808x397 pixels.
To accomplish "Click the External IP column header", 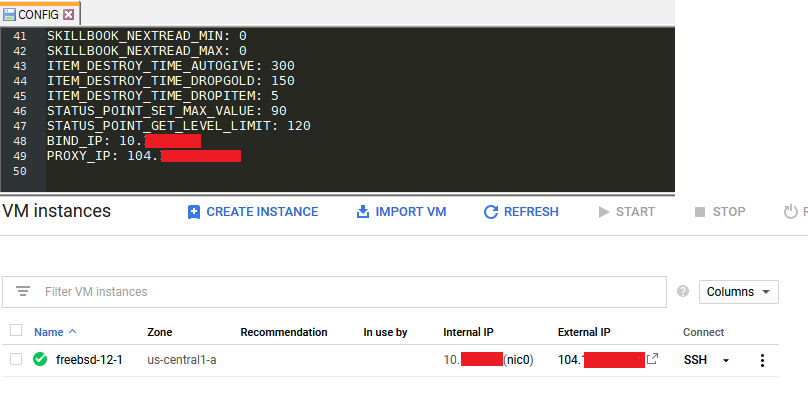I will [x=584, y=332].
